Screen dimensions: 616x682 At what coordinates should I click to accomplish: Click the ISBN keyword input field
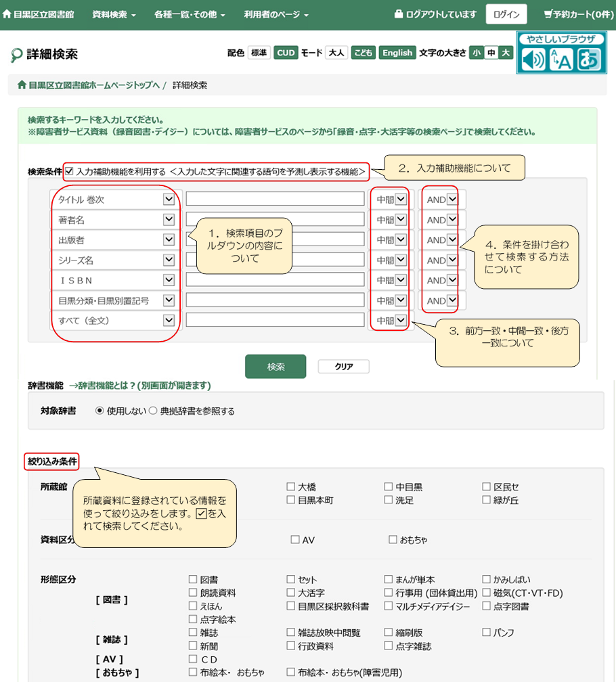pyautogui.click(x=275, y=279)
